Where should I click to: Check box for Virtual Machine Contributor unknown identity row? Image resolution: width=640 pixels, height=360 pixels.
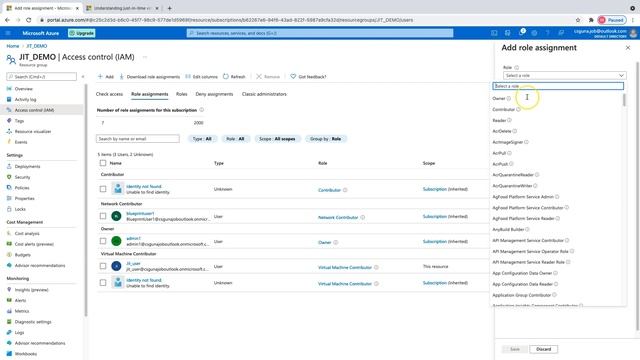[103, 282]
